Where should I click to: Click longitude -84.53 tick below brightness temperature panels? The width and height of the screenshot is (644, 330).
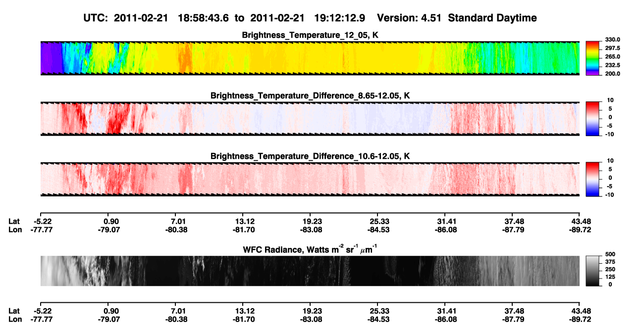378,230
